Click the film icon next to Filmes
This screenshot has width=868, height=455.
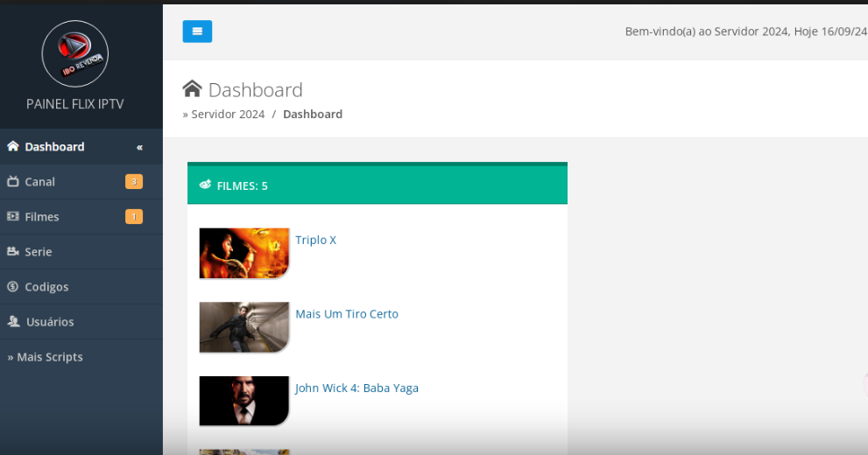click(x=13, y=216)
